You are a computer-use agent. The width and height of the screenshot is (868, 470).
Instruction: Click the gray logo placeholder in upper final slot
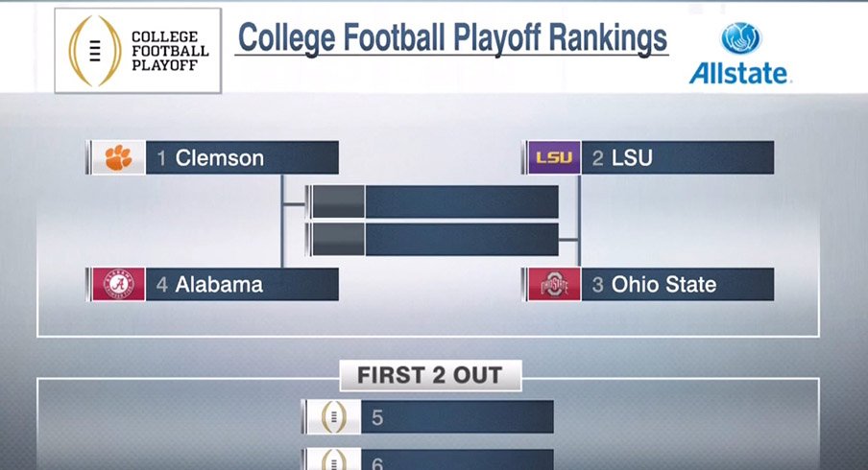tap(338, 201)
